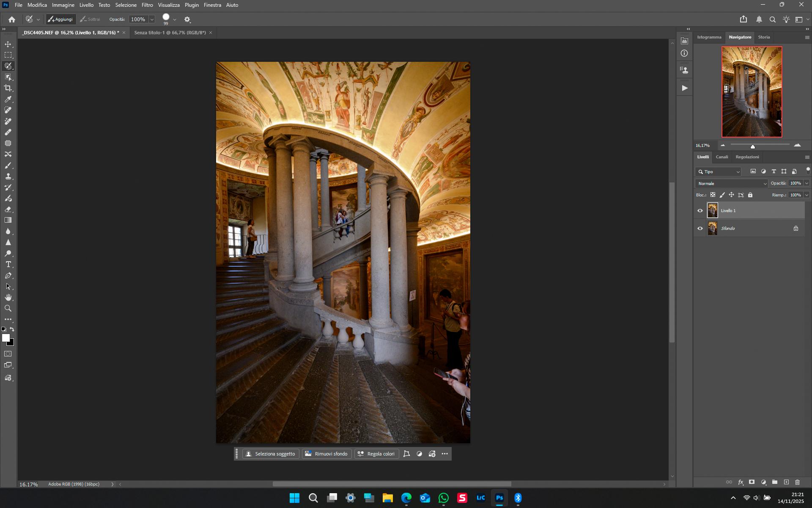Create a new layer in Layers panel

point(786,482)
